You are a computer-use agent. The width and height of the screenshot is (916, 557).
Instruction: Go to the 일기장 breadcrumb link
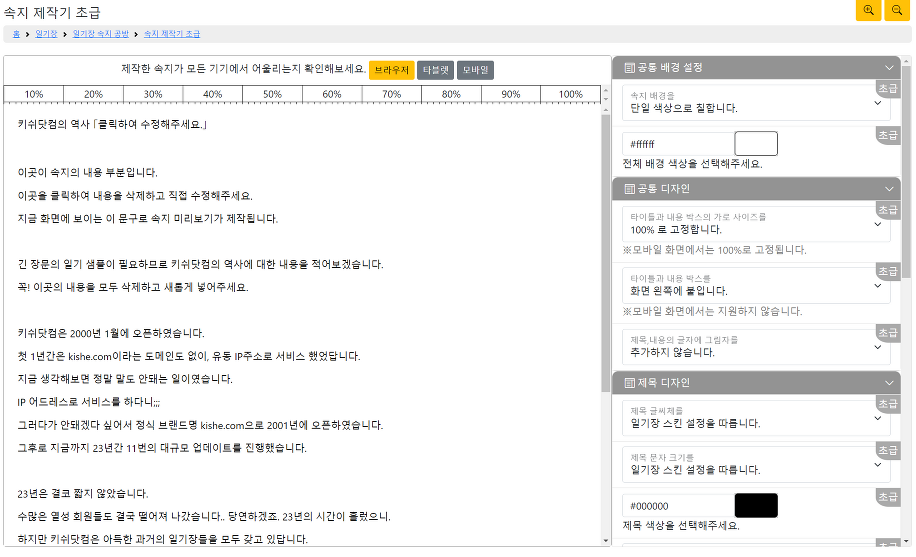[x=46, y=34]
